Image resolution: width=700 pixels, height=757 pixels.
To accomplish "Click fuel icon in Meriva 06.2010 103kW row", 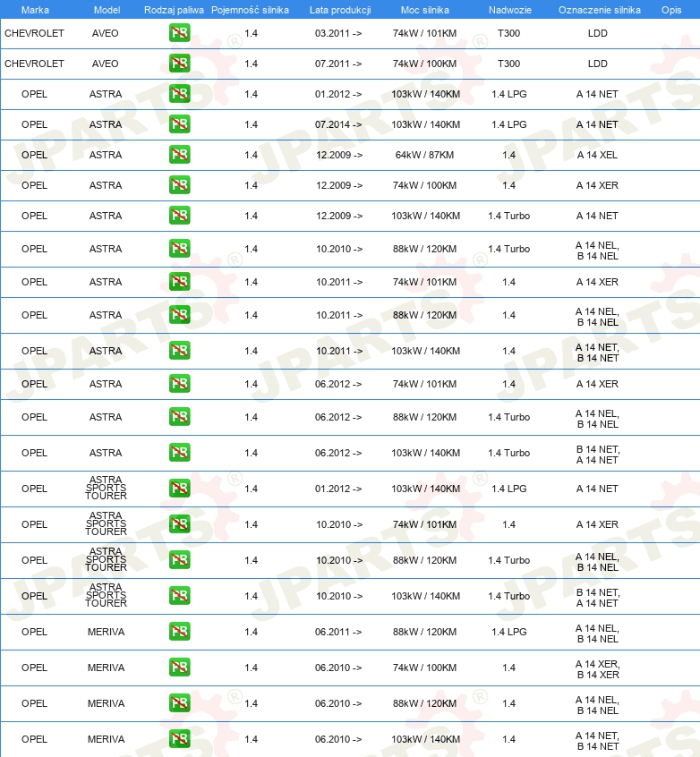I will point(179,738).
